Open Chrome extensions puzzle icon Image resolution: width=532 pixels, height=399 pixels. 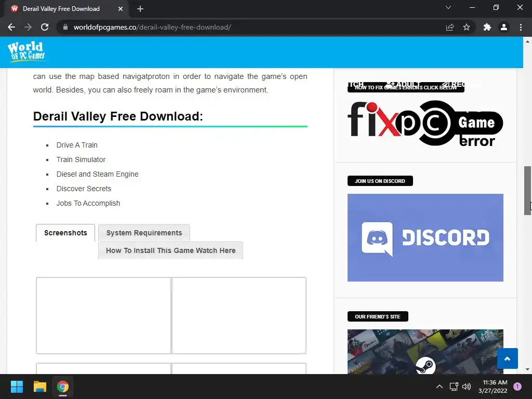tap(487, 27)
